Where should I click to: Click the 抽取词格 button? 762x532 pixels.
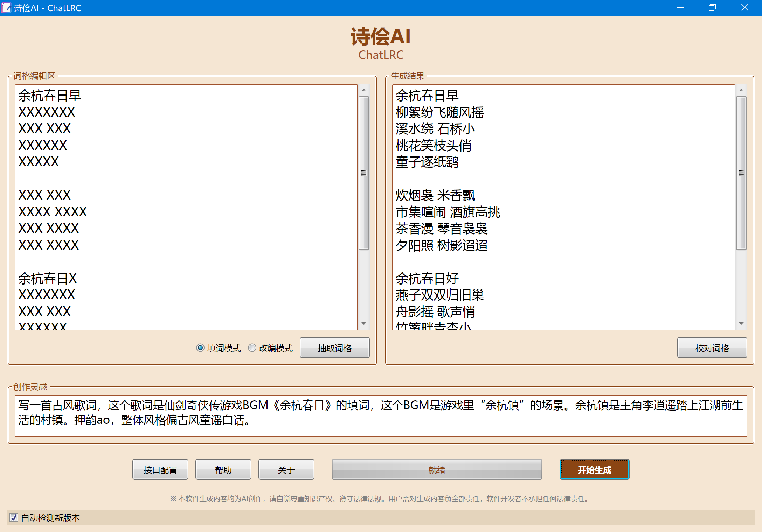(335, 348)
